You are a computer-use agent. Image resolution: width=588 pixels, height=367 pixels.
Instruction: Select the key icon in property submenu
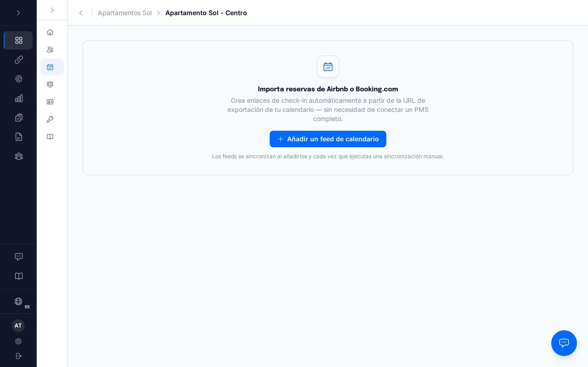click(x=50, y=119)
